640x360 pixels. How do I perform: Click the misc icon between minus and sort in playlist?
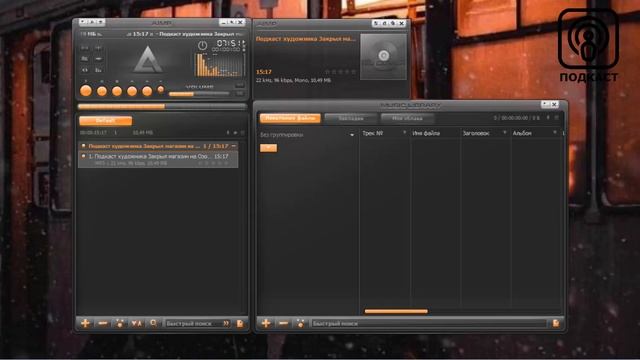(120, 323)
